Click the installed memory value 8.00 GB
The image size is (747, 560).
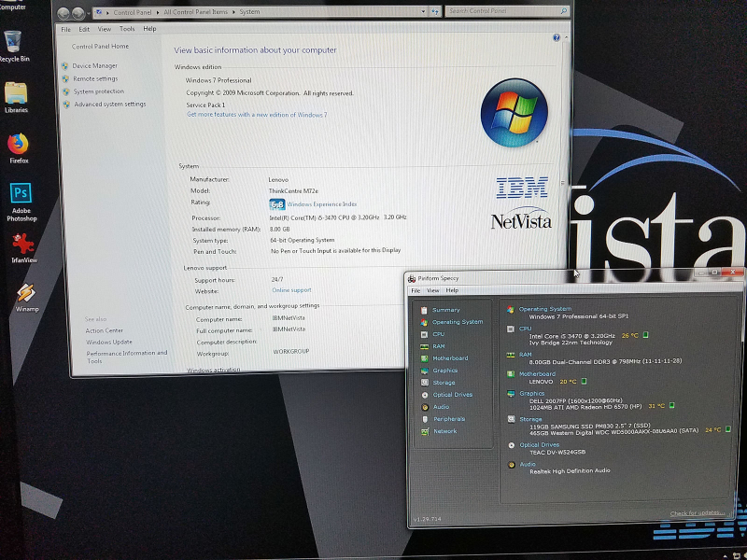coord(279,229)
